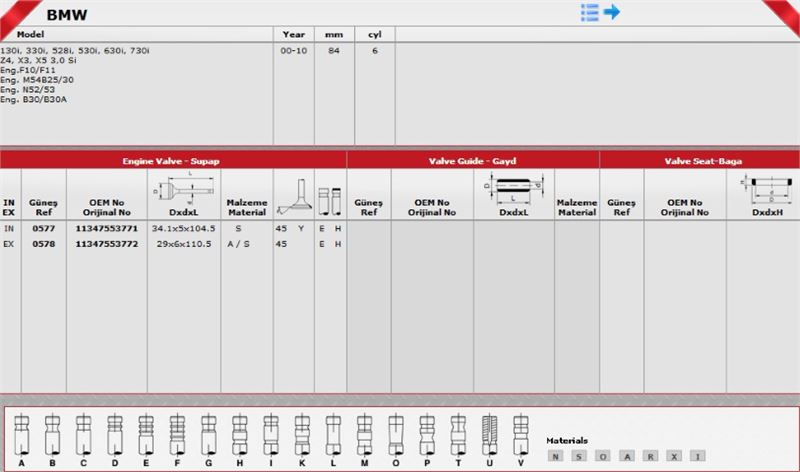Select valve stem type O icon
The image size is (800, 472).
(396, 435)
